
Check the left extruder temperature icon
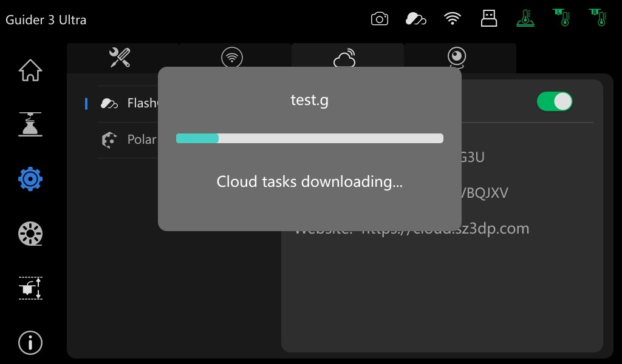(562, 18)
